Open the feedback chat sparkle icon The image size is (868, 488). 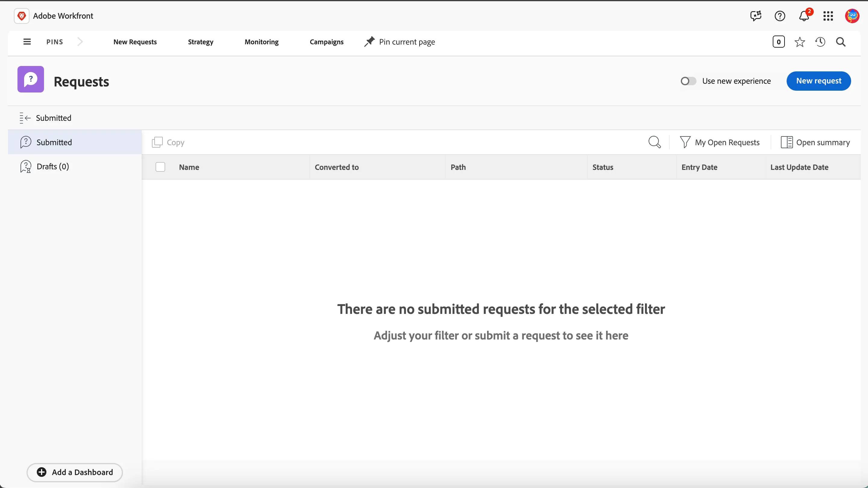pyautogui.click(x=756, y=16)
